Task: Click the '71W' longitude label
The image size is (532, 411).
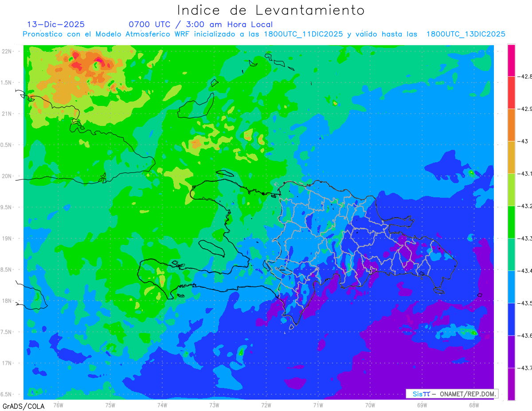Action: click(x=318, y=405)
